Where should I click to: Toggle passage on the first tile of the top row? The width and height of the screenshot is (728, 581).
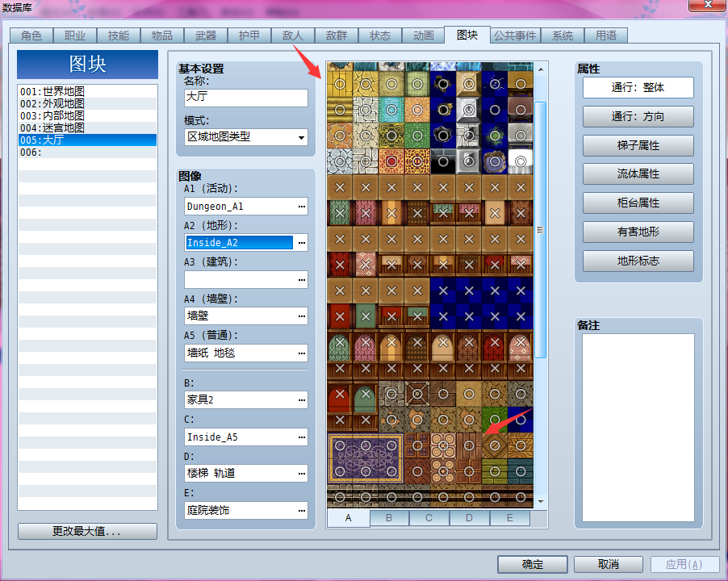[340, 85]
